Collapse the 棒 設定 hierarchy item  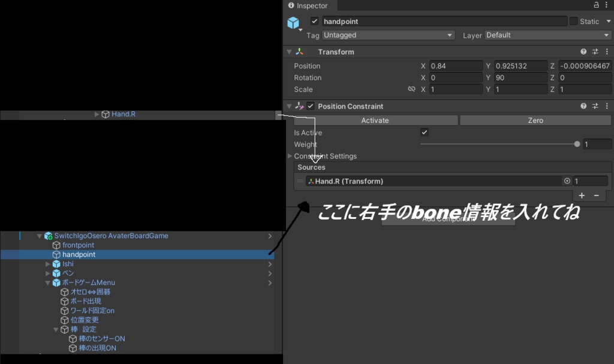coord(56,330)
